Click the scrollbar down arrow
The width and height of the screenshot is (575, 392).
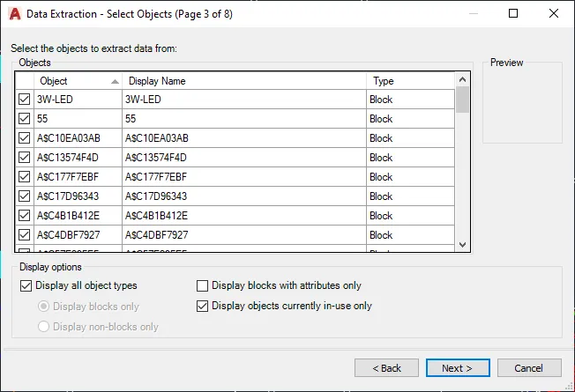[462, 245]
